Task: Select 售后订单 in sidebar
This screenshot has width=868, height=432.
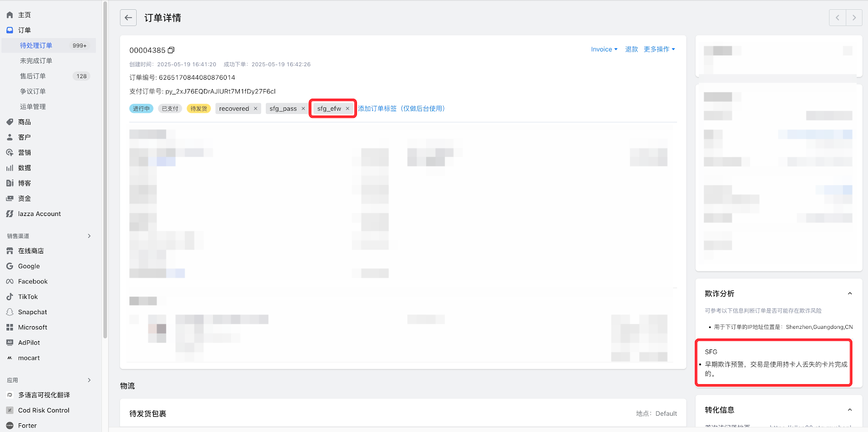Action: (x=33, y=77)
